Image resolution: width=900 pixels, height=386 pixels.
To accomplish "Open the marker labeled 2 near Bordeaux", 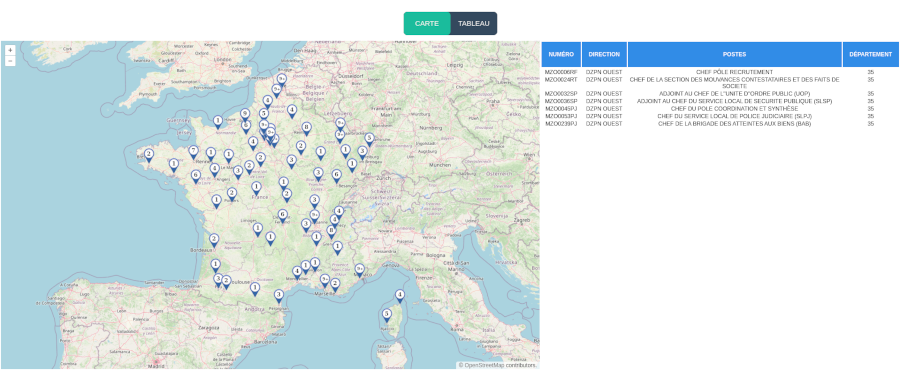I will pos(214,240).
